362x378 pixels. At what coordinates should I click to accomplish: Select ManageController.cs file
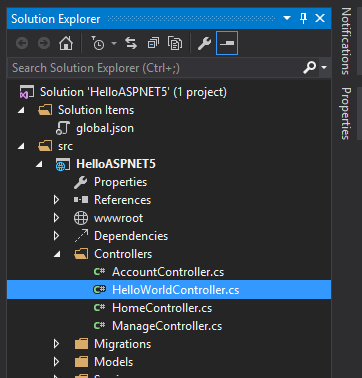(x=167, y=326)
